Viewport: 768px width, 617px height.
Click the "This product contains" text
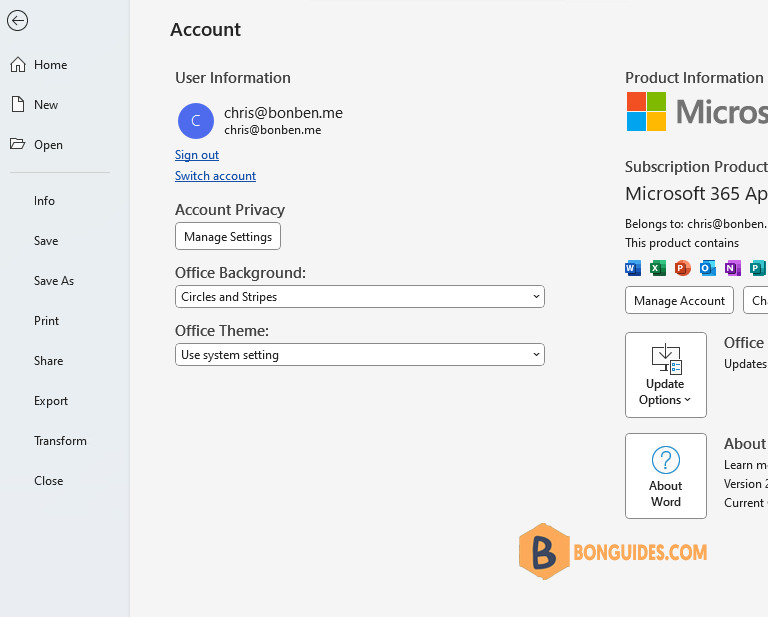681,243
